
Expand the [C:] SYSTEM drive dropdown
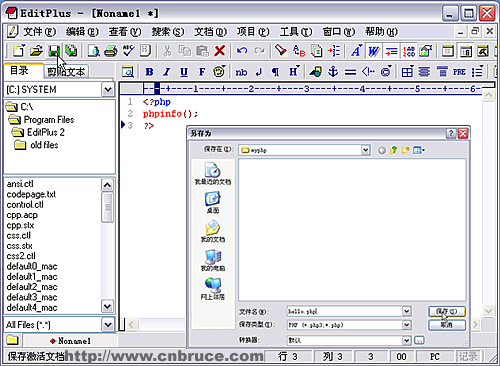[108, 90]
